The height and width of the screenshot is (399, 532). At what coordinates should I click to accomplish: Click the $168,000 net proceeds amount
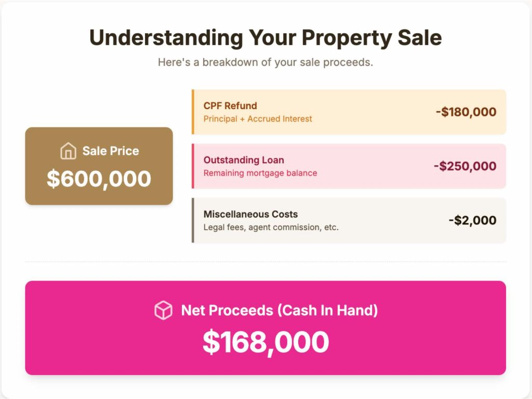(x=265, y=342)
